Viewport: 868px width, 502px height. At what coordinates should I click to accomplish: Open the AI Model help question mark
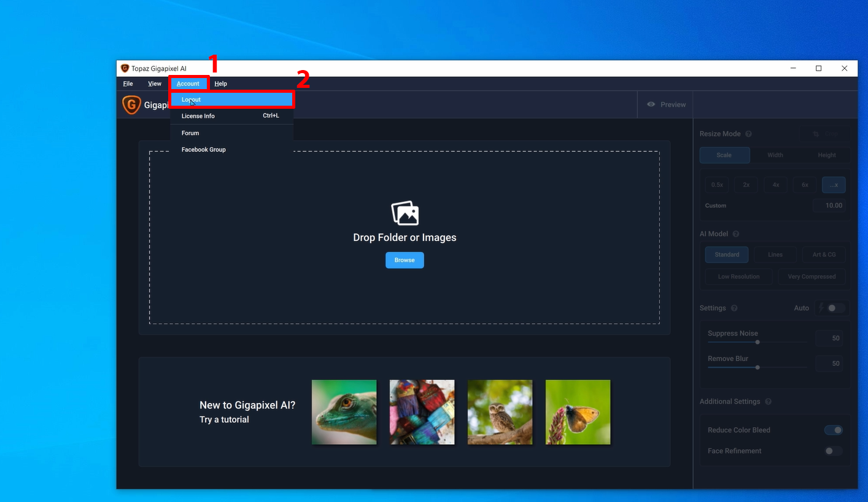(x=736, y=234)
